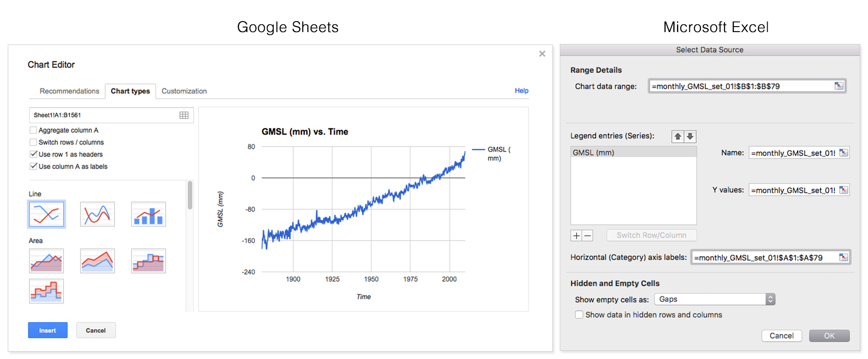Enable Aggregate column A checkbox
The width and height of the screenshot is (868, 359).
point(33,130)
